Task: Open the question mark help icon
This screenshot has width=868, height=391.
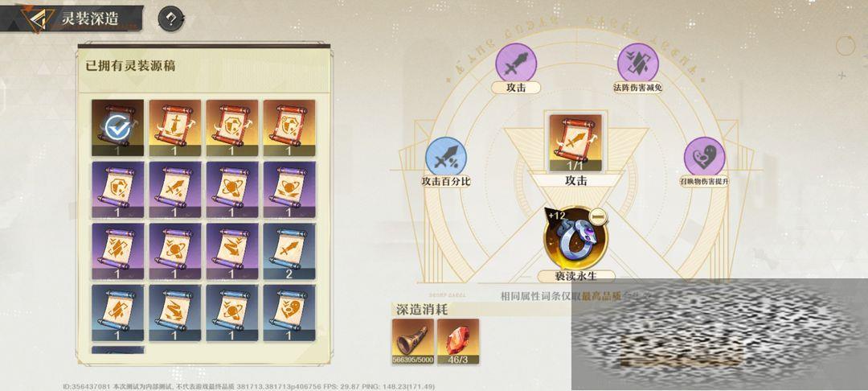Action: pos(171,20)
